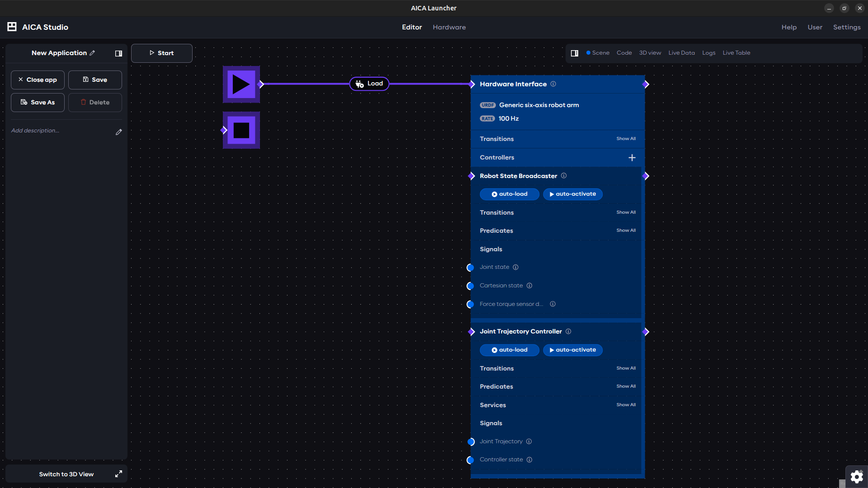Click the Save As button
This screenshot has width=868, height=488.
click(x=38, y=103)
